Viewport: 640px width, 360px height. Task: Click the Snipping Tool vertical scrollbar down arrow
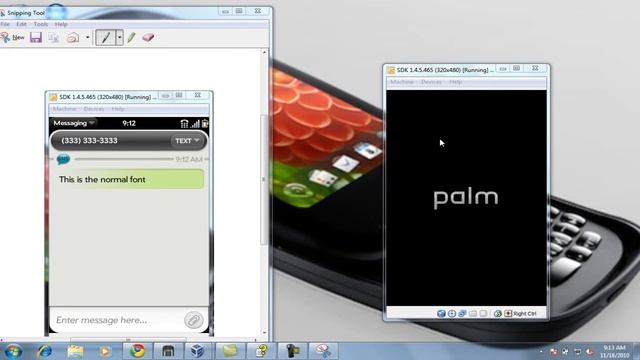pyautogui.click(x=264, y=333)
